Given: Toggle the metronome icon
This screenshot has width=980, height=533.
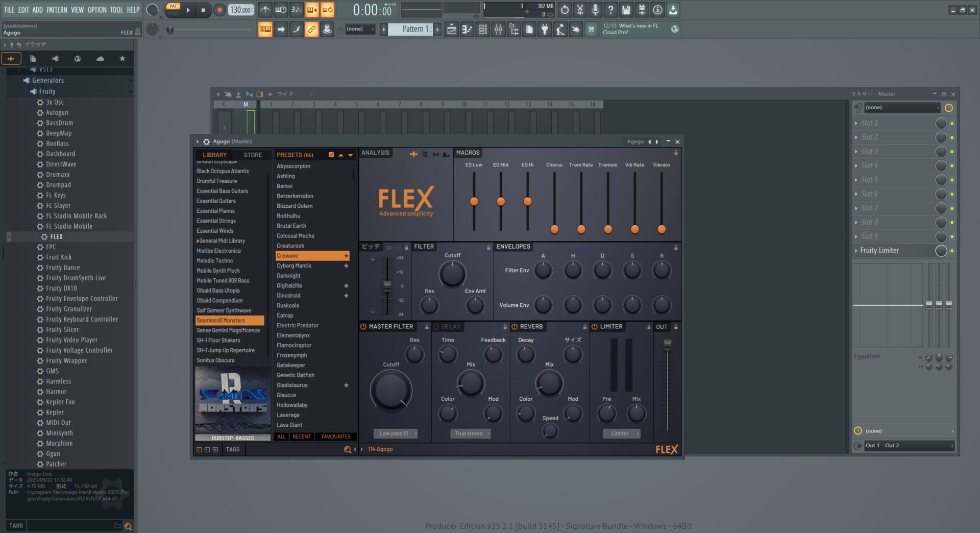Looking at the screenshot, I should click(x=265, y=10).
